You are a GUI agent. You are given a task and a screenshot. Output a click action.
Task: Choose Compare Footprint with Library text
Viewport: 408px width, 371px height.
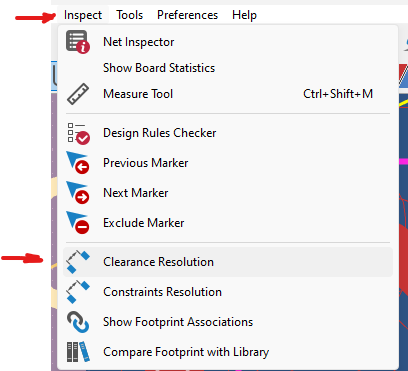pyautogui.click(x=186, y=352)
